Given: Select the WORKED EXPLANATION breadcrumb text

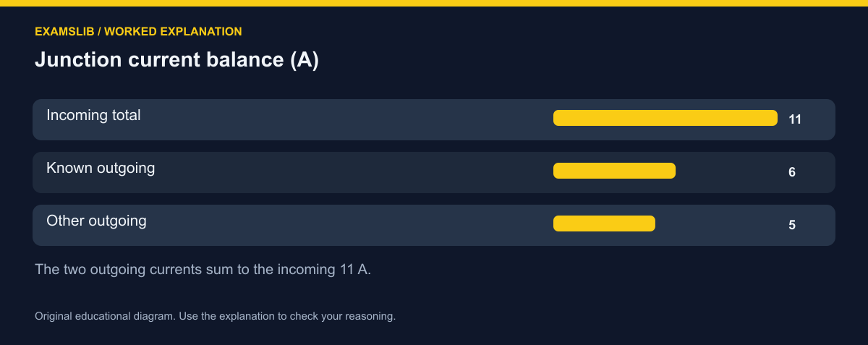Looking at the screenshot, I should tap(173, 32).
